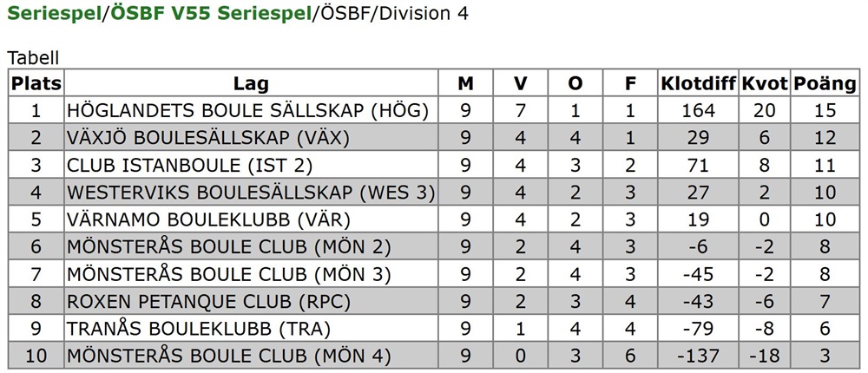Click the Kvot column header
Screen dimensions: 868x373
click(765, 83)
